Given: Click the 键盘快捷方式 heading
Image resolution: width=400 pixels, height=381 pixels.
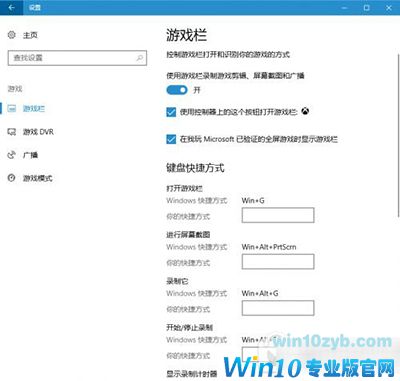Looking at the screenshot, I should (195, 168).
